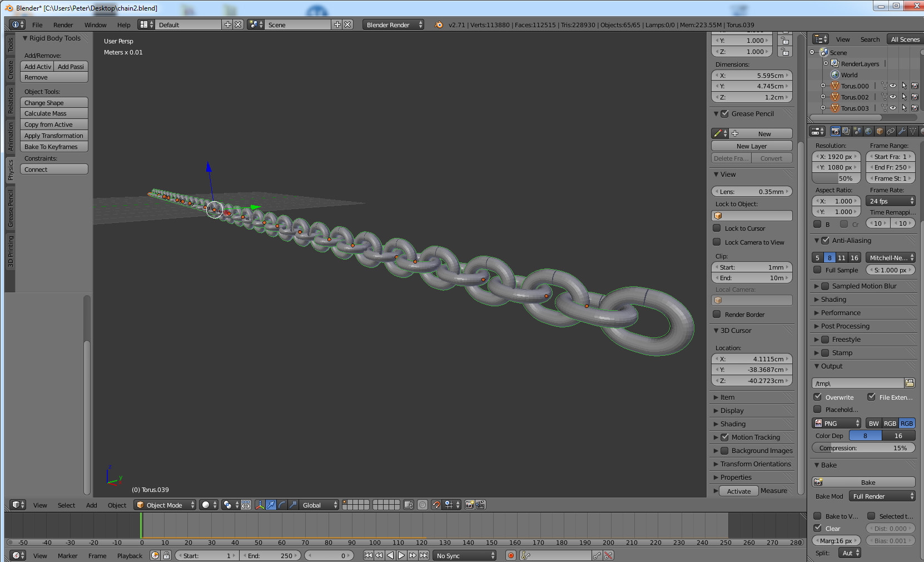This screenshot has height=562, width=924.
Task: Click the selectable cursor icon for Torus.003
Action: (904, 108)
